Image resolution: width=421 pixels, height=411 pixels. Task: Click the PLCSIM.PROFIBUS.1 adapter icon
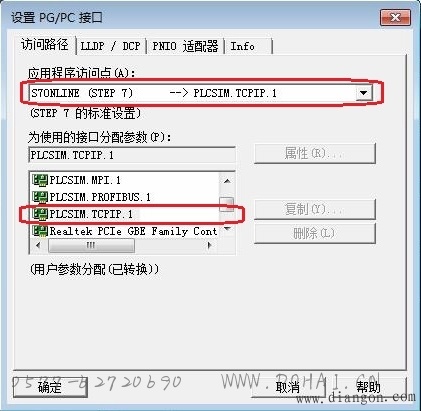(40, 197)
